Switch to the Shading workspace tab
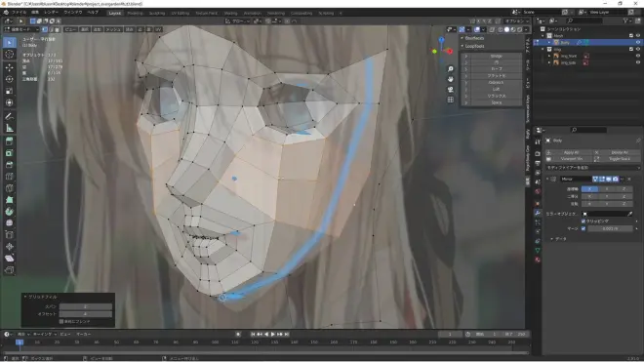This screenshot has width=644, height=362. [230, 13]
